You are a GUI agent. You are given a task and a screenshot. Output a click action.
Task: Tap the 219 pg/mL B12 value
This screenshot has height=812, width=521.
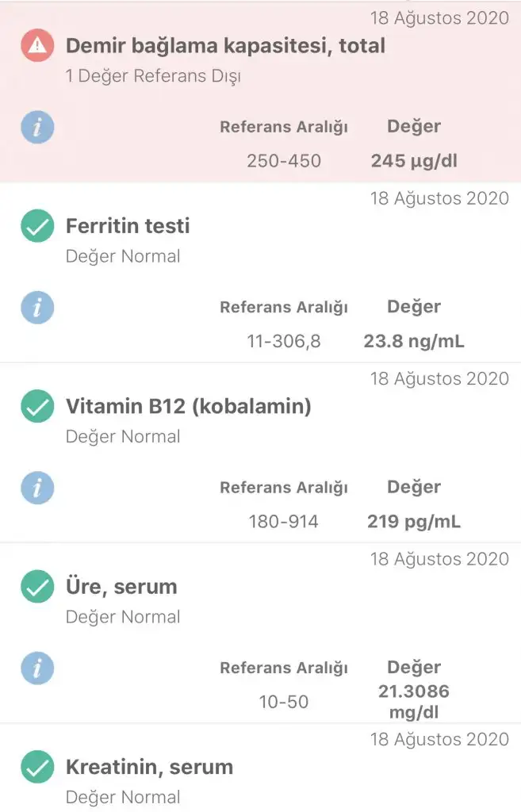414,522
